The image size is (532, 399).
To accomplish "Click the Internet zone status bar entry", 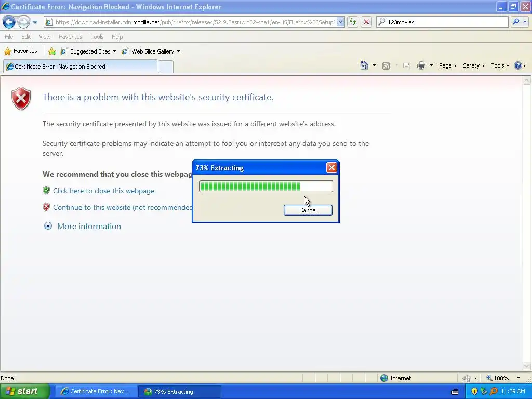I will pos(395,378).
